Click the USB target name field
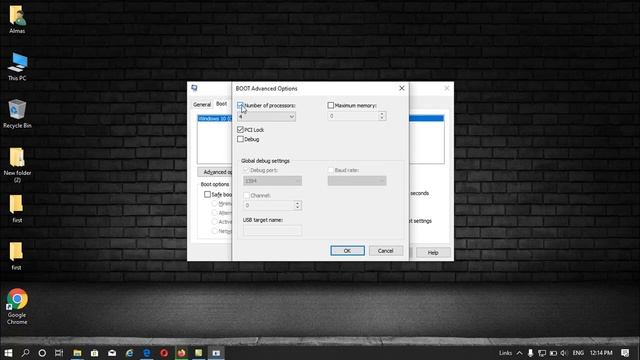The image size is (640, 360). [272, 230]
